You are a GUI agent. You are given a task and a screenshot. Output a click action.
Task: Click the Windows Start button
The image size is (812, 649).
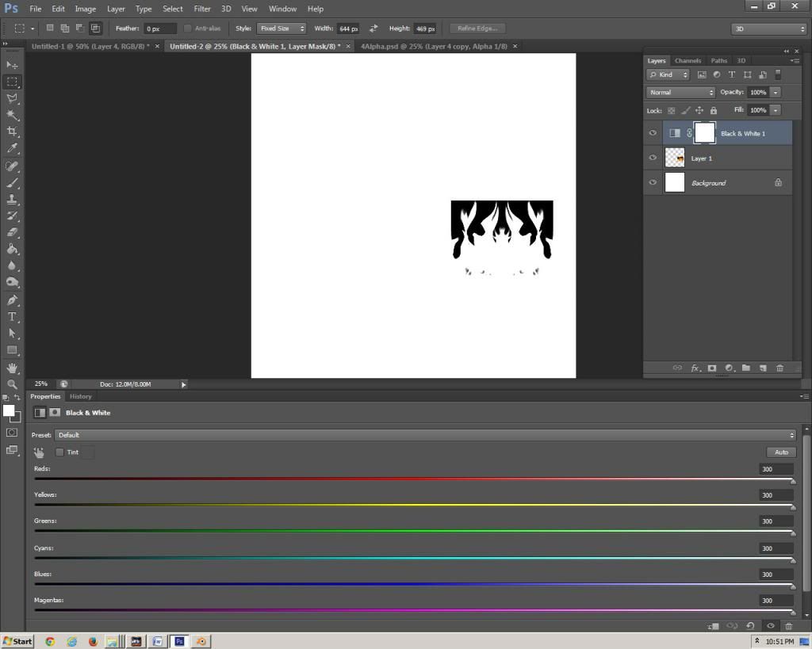(x=17, y=641)
